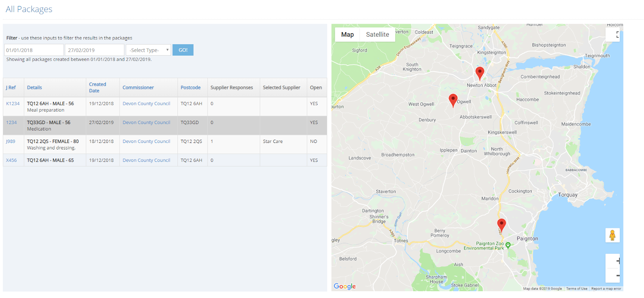Open package K1234
Viewport: 644px width, 298px height.
(13, 103)
